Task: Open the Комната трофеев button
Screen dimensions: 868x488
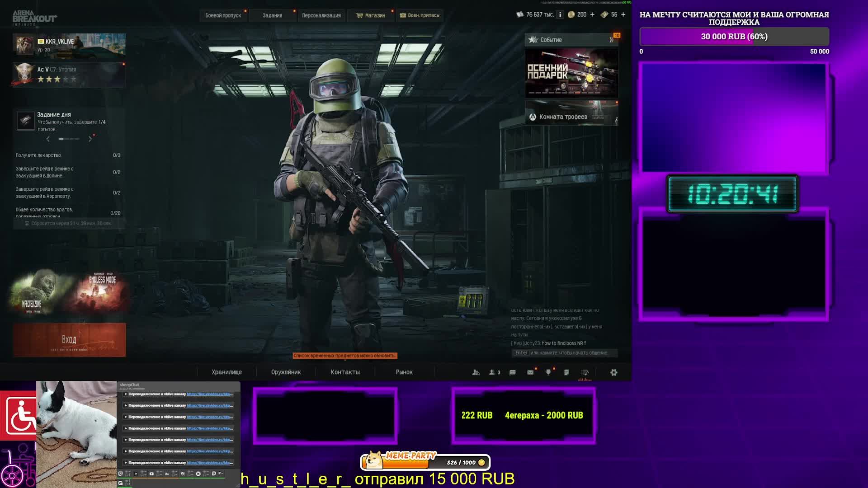Action: tap(571, 113)
